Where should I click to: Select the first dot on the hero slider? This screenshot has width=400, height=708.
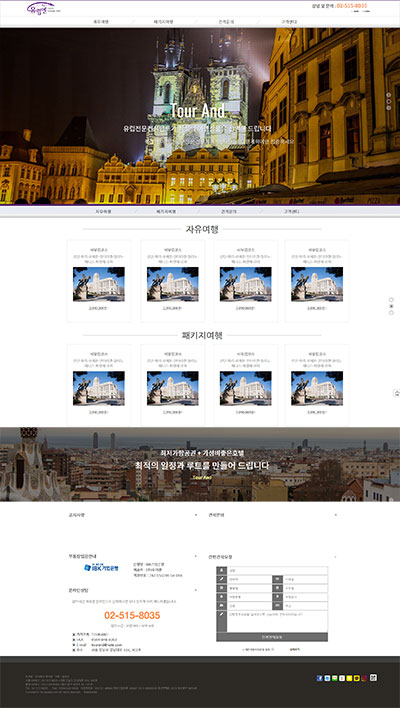(389, 95)
